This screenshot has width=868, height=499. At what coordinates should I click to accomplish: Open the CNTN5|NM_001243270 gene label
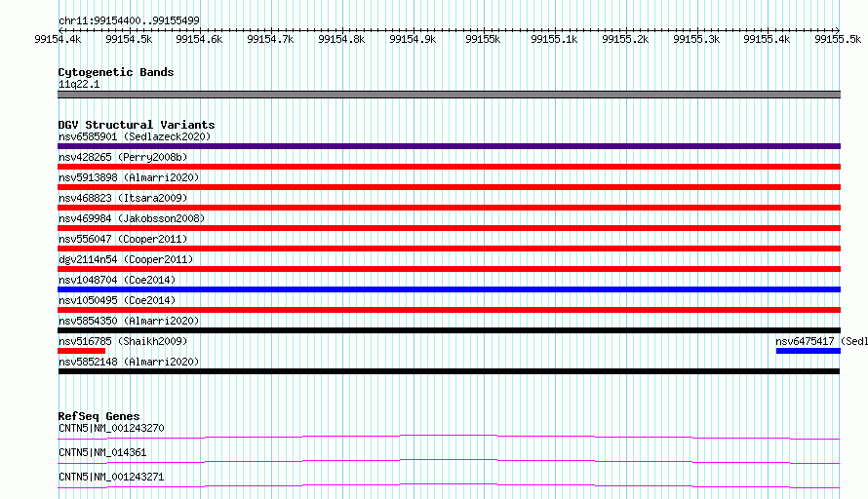[111, 428]
